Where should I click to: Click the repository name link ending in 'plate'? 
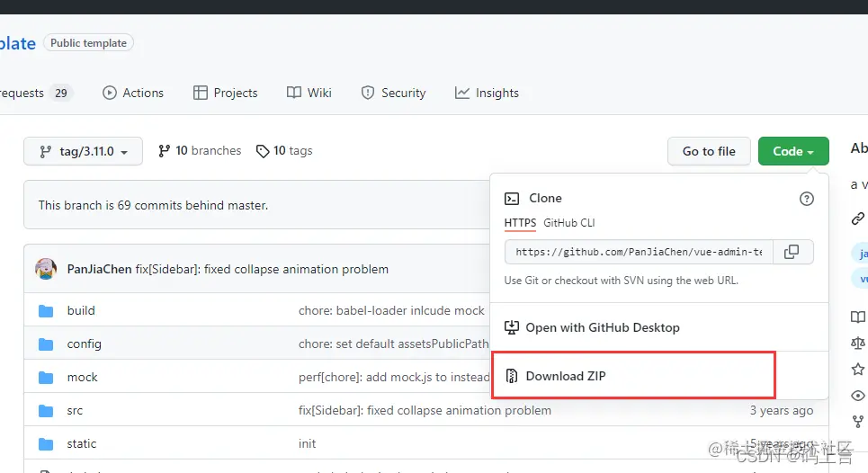point(18,43)
